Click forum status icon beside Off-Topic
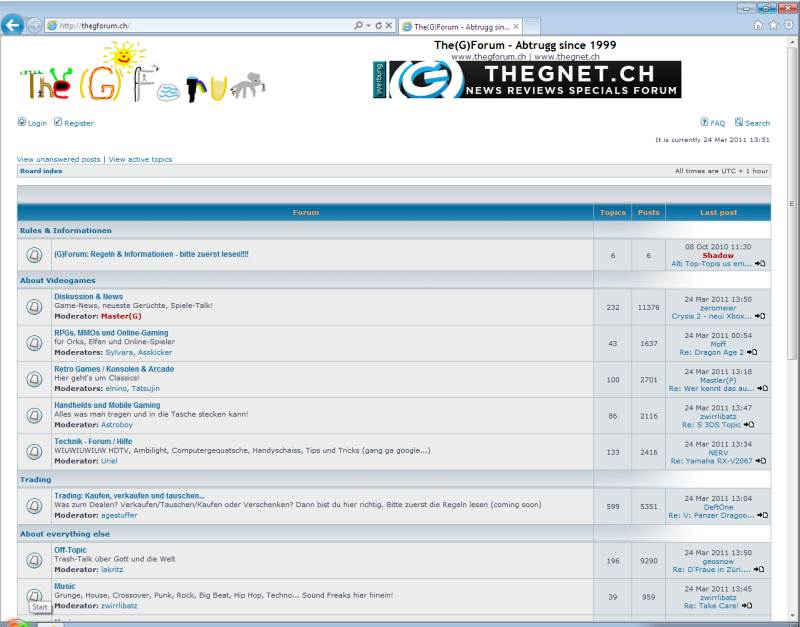Screen dimensions: 800x627 tap(34, 560)
